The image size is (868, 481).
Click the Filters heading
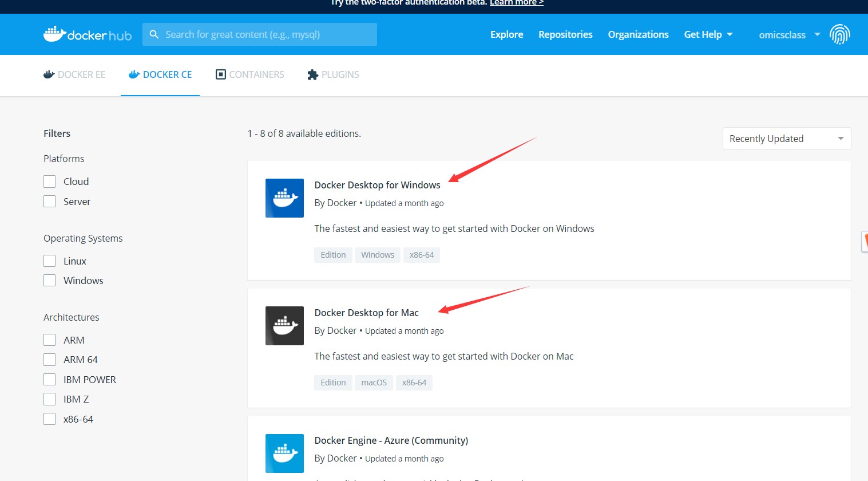57,133
